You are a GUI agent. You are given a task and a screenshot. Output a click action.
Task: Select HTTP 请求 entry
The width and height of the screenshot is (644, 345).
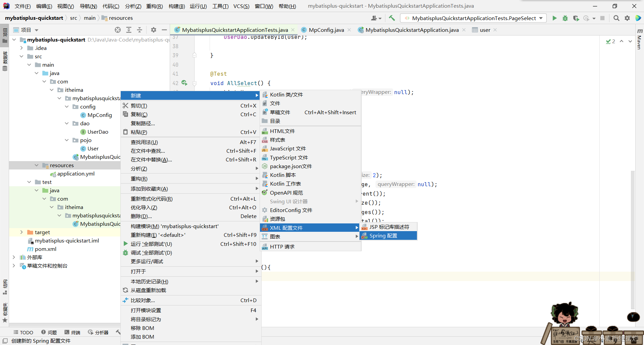[311, 247]
